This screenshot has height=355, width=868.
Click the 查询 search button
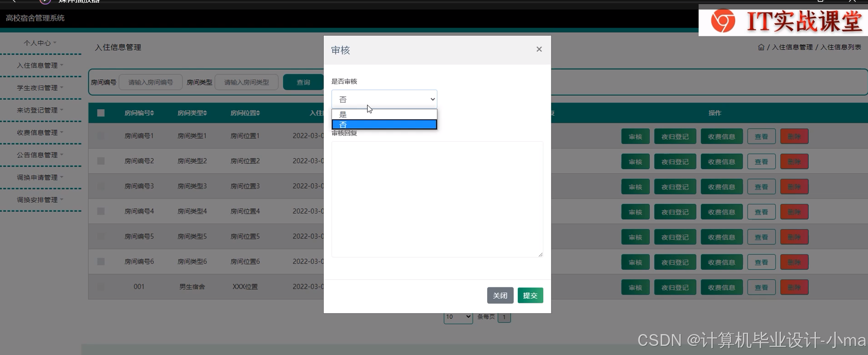pyautogui.click(x=303, y=82)
